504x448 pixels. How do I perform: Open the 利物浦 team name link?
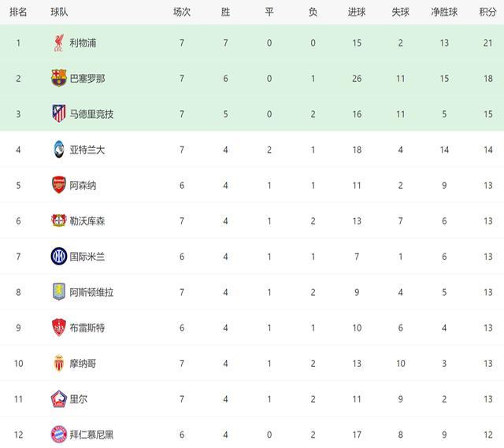point(83,43)
